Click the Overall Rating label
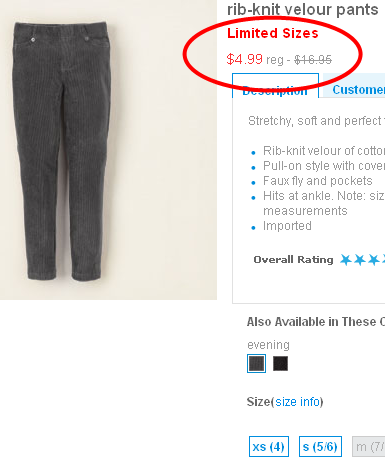The height and width of the screenshot is (460, 385). tap(293, 260)
